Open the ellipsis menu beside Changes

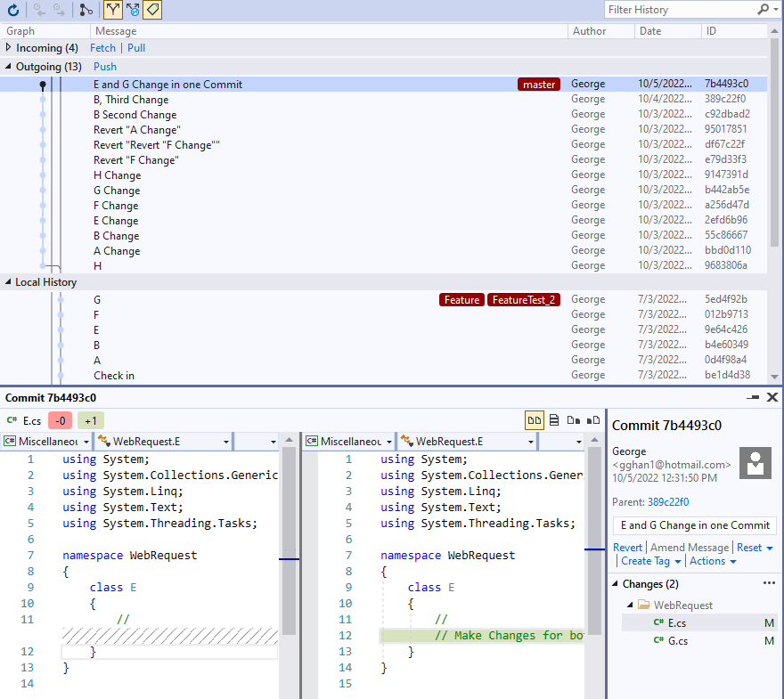(769, 584)
